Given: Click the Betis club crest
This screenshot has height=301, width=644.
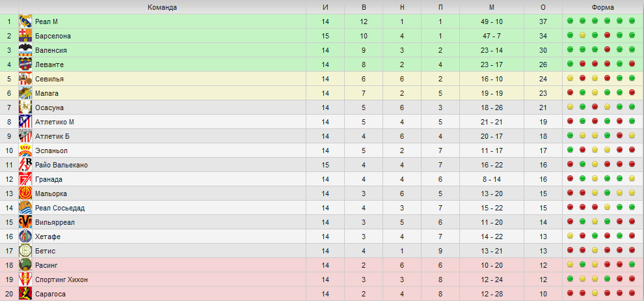Looking at the screenshot, I should pyautogui.click(x=25, y=251).
